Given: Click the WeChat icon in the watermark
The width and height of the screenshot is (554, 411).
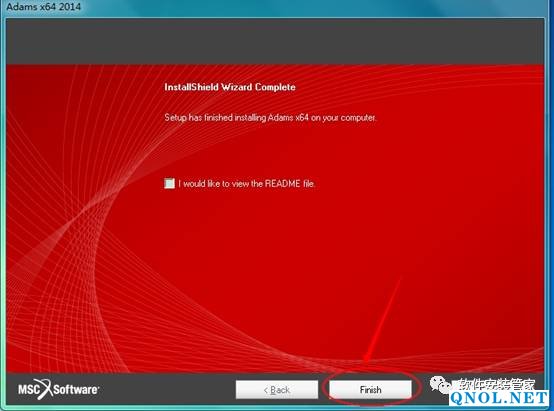Looking at the screenshot, I should [440, 384].
